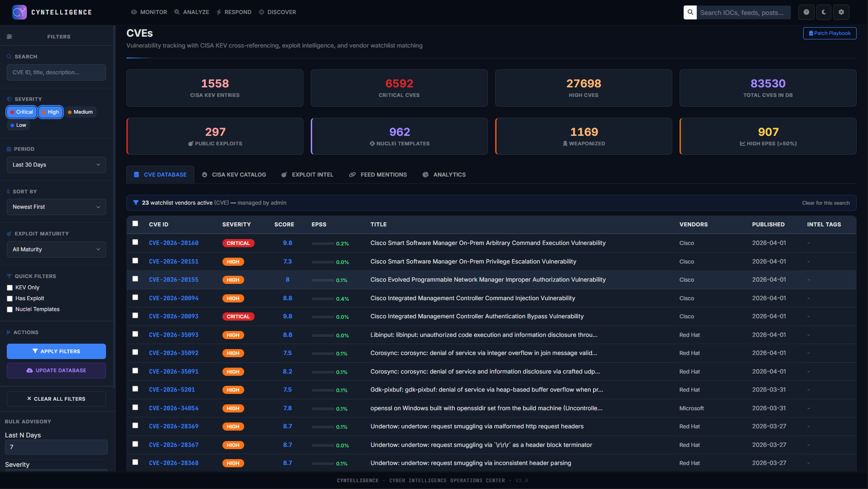Screen dimensions: 868x489
Task: Switch to the Exploit Intel tab
Action: (x=307, y=175)
